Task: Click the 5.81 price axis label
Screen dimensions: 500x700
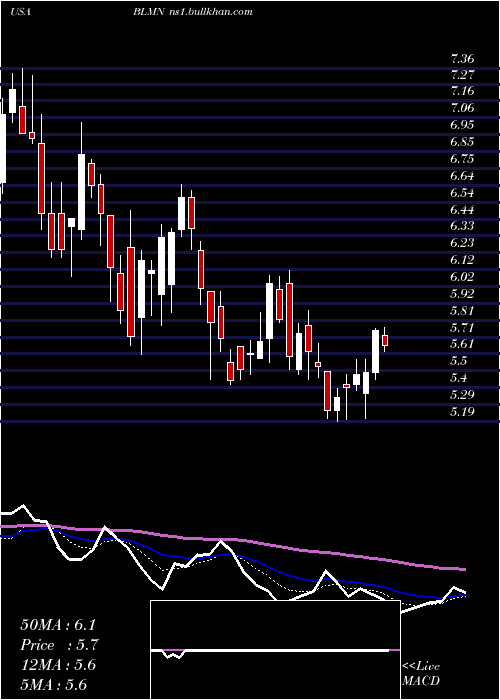Action: tap(462, 310)
